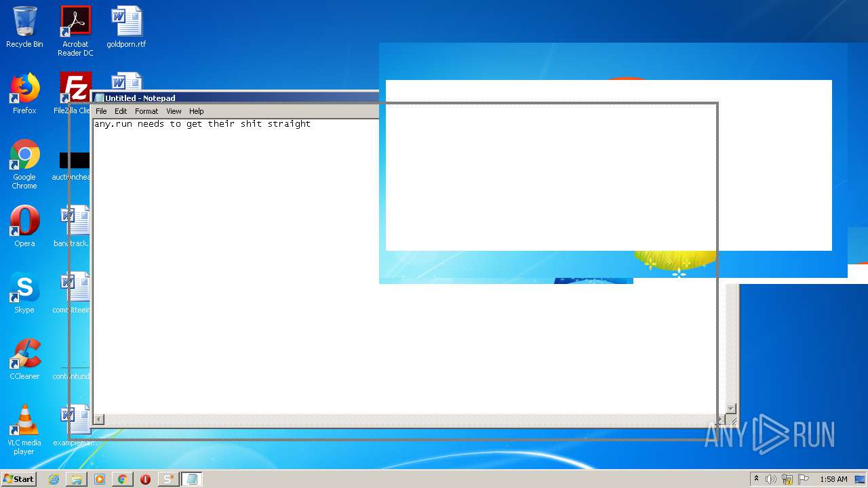Open Internet Explorer from the taskbar
The width and height of the screenshot is (868, 488).
click(54, 479)
